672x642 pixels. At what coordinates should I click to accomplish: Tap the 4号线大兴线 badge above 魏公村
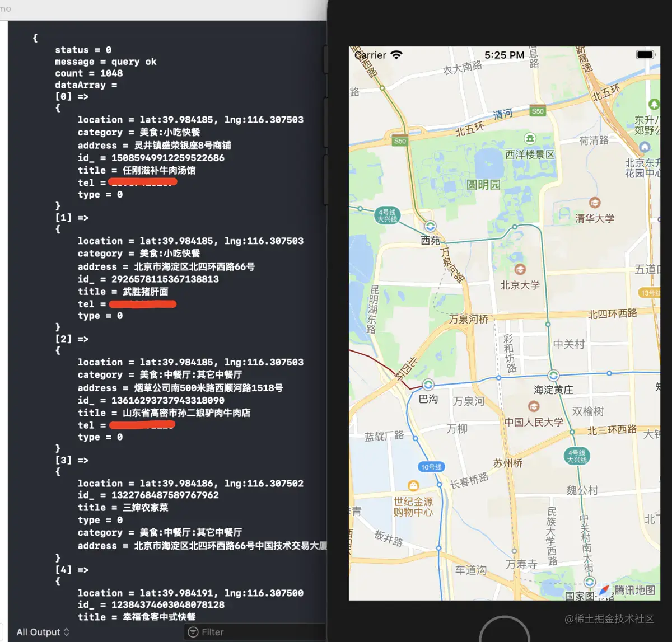coord(577,456)
